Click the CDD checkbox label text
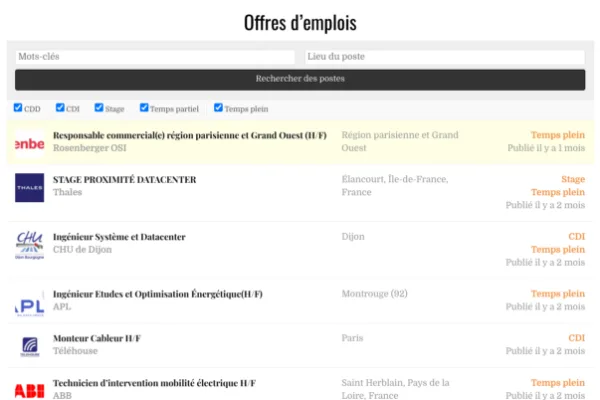600x400 pixels. 32,109
